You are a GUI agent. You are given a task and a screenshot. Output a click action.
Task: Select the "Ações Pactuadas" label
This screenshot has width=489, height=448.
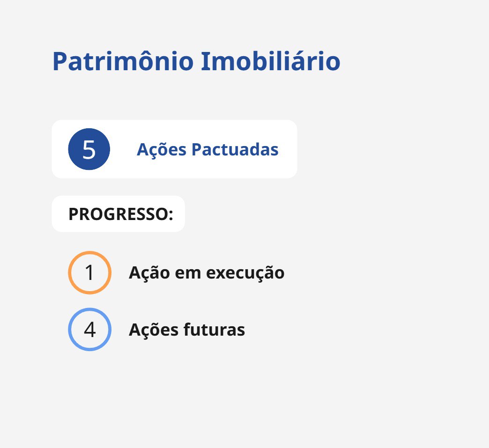click(207, 150)
